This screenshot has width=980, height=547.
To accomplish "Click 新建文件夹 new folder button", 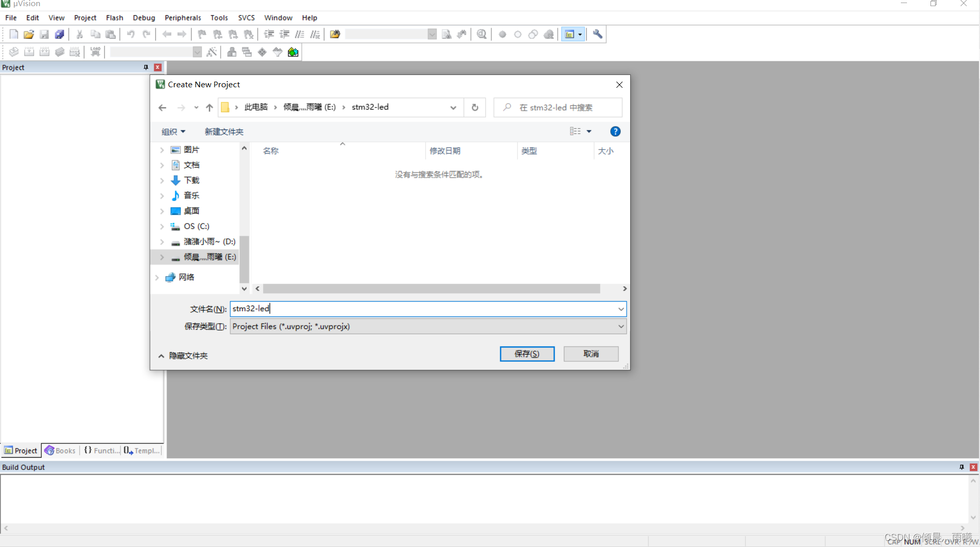I will [224, 131].
